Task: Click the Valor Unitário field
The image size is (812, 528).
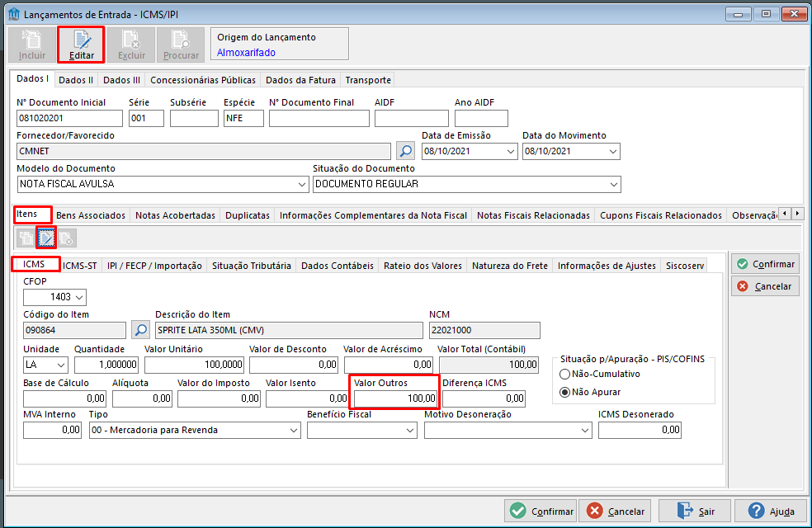Action: [194, 365]
